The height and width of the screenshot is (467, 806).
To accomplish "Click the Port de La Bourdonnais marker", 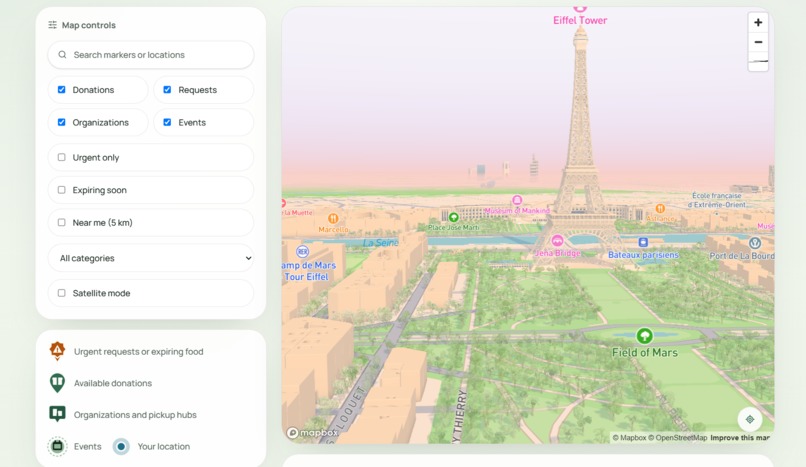I will [x=755, y=243].
